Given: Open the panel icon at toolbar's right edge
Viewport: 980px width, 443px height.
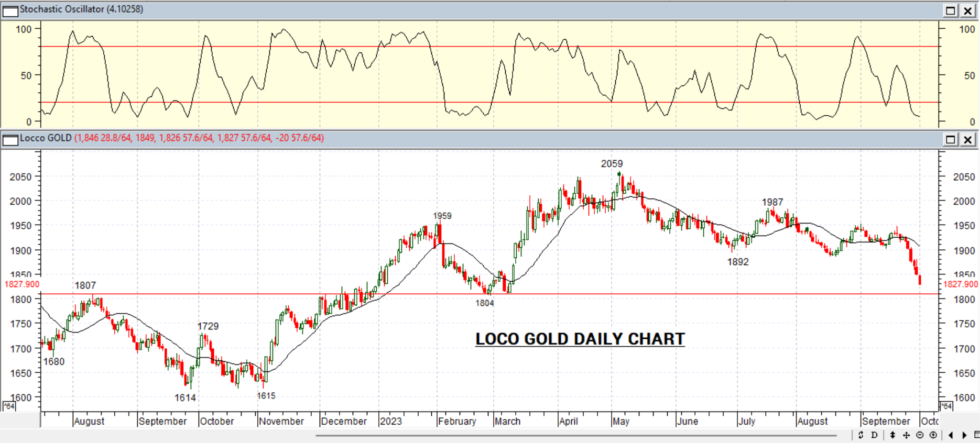Looking at the screenshot, I should (977, 435).
